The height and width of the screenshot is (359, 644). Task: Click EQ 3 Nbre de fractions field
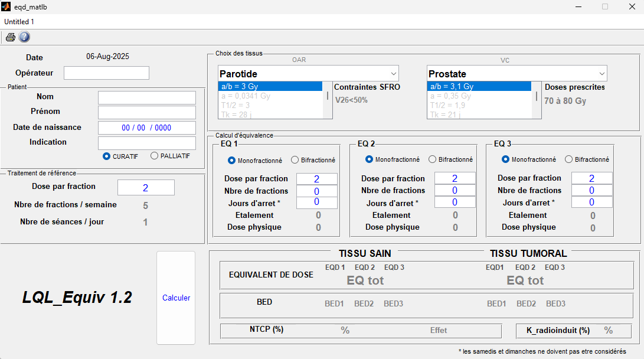[591, 190]
